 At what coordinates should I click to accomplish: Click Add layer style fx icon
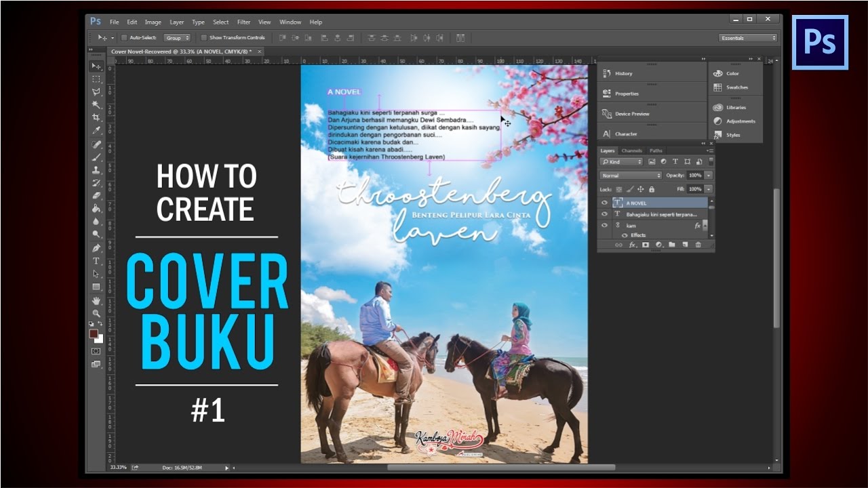point(632,245)
